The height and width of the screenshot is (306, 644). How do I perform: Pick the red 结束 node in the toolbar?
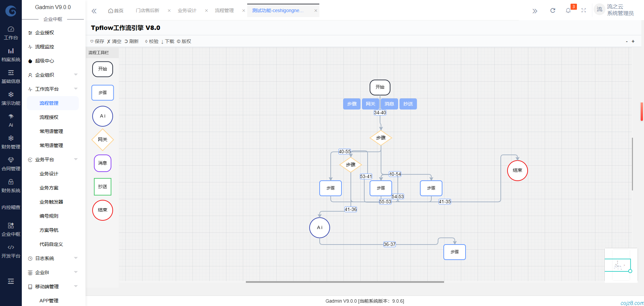click(x=102, y=210)
